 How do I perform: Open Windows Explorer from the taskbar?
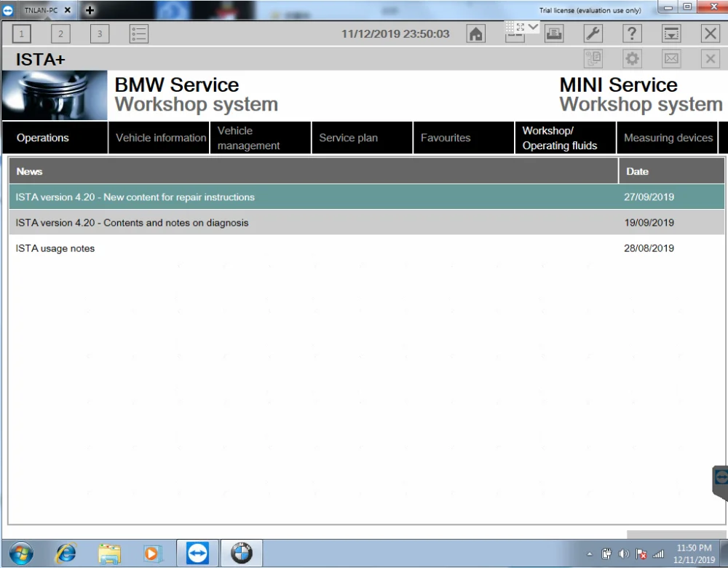(x=110, y=553)
